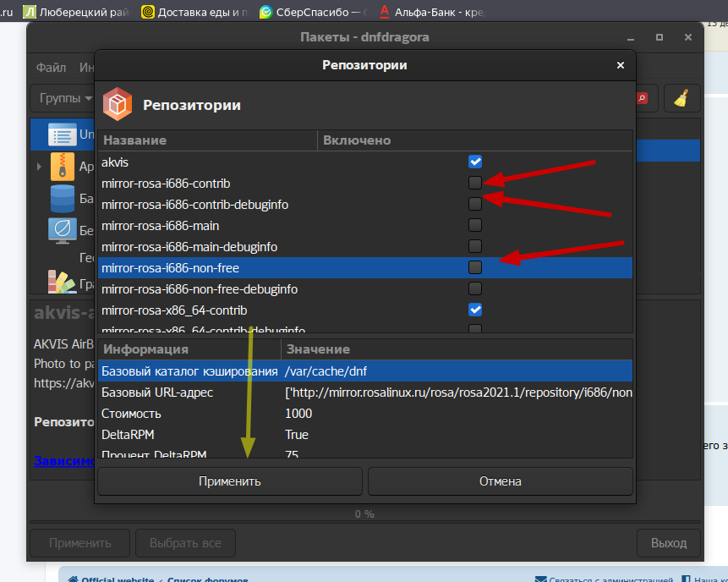
Task: Click the broom clean-up icon in dnfdragora
Action: click(x=681, y=98)
